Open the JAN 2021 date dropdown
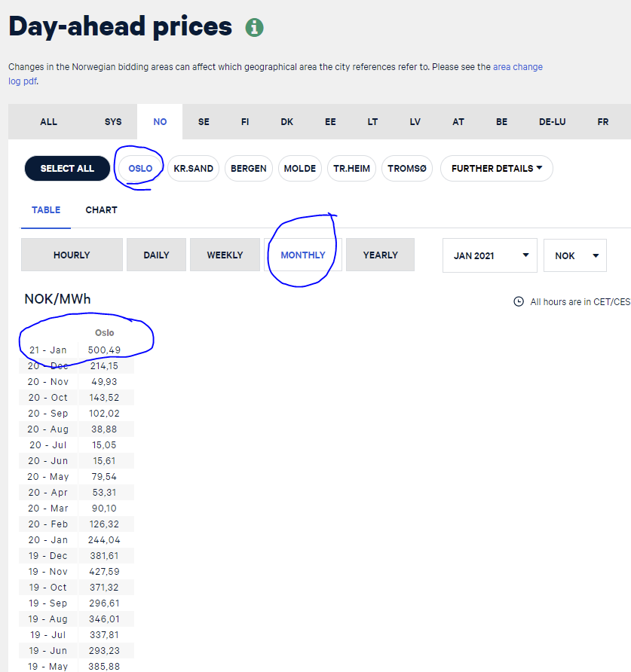Image resolution: width=631 pixels, height=672 pixels. [x=490, y=255]
